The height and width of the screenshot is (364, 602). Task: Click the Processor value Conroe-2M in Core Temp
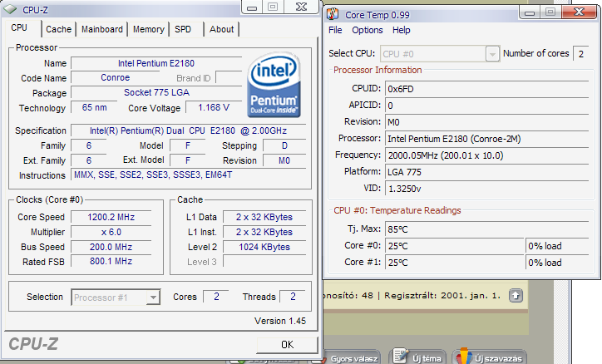click(x=486, y=139)
